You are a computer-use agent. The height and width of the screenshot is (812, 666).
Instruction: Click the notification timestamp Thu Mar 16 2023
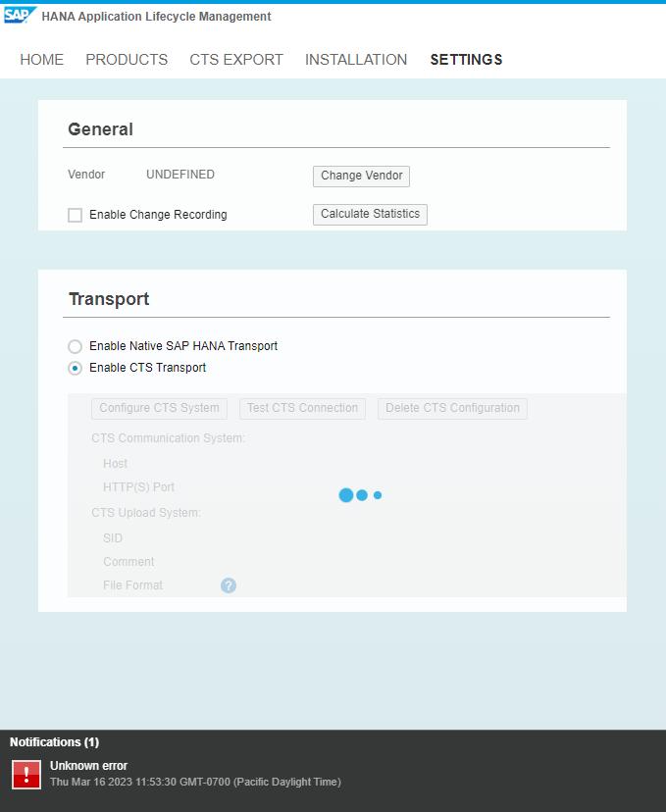[x=196, y=782]
